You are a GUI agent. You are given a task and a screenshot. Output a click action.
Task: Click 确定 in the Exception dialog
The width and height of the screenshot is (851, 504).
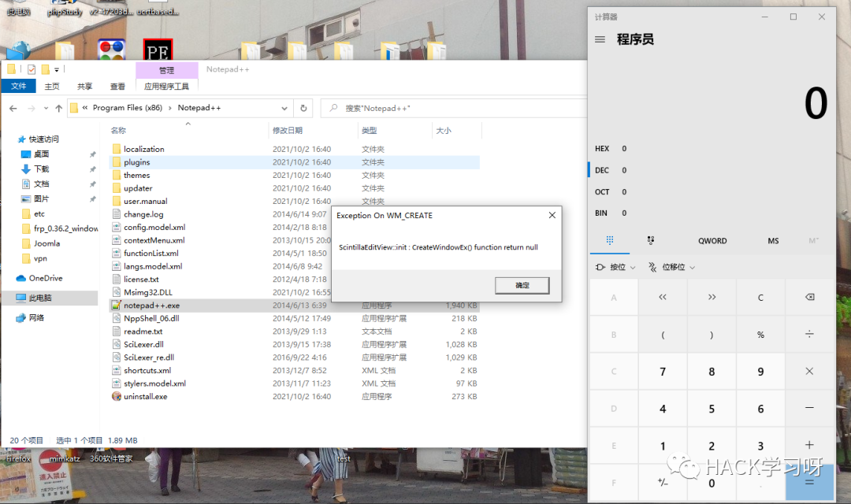[x=522, y=285]
